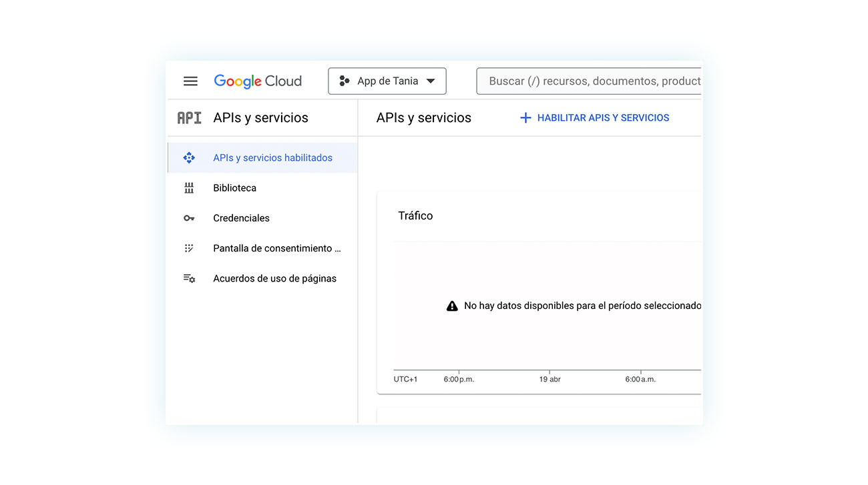Screen dimensions: 868x485
Task: Click the UTC+1 timezone label
Action: coord(406,380)
